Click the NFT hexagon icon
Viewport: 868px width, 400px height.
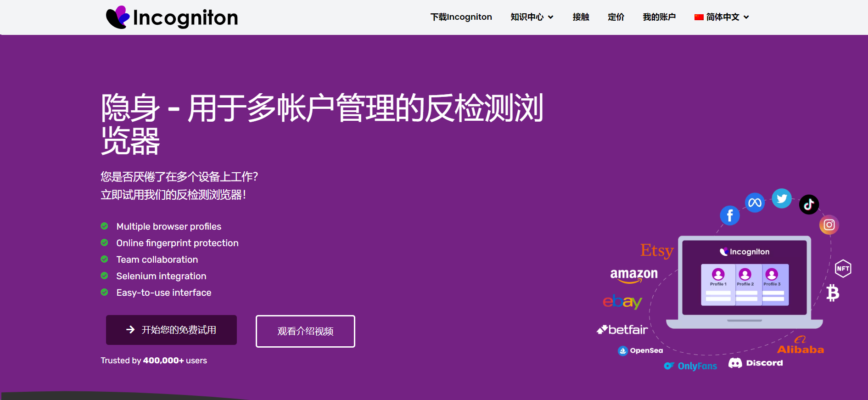point(843,269)
